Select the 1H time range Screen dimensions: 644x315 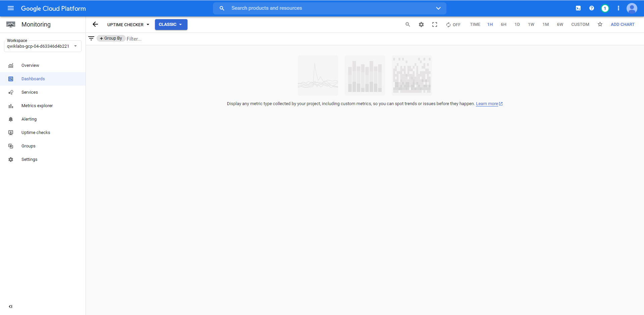490,25
